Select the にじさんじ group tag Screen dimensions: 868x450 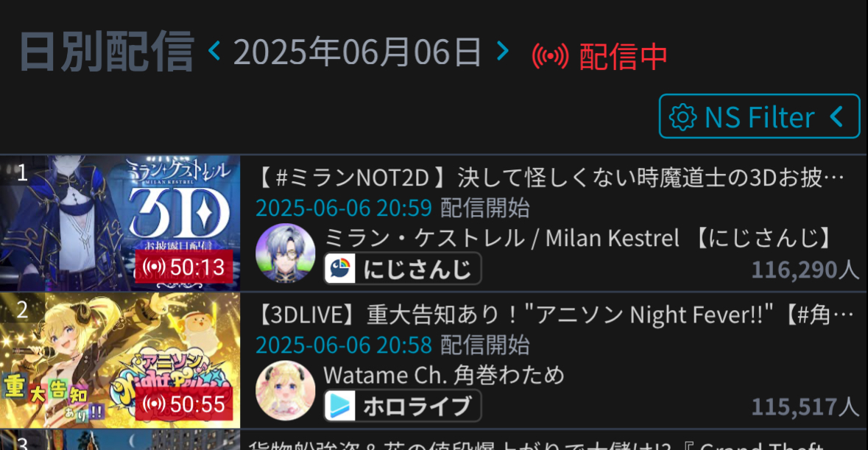click(x=403, y=269)
